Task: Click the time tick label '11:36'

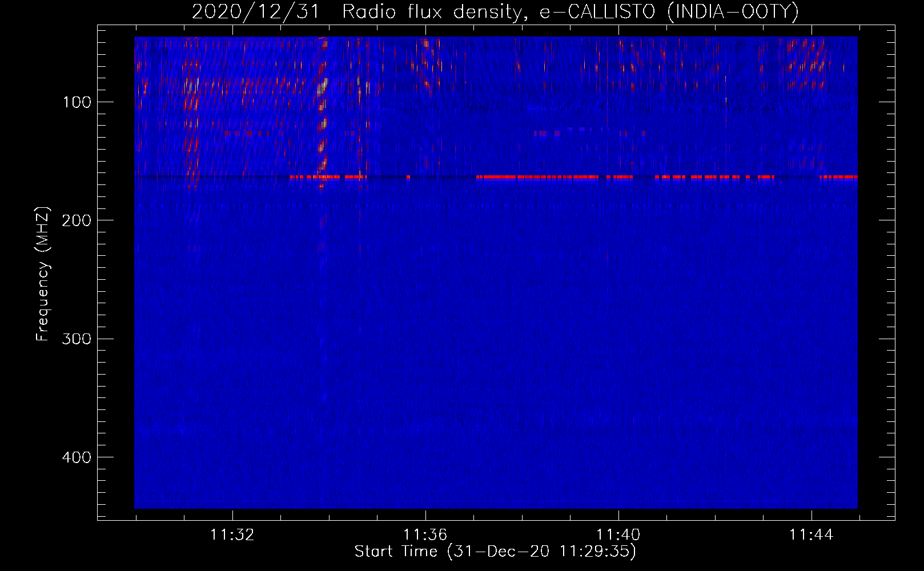Action: 425,535
